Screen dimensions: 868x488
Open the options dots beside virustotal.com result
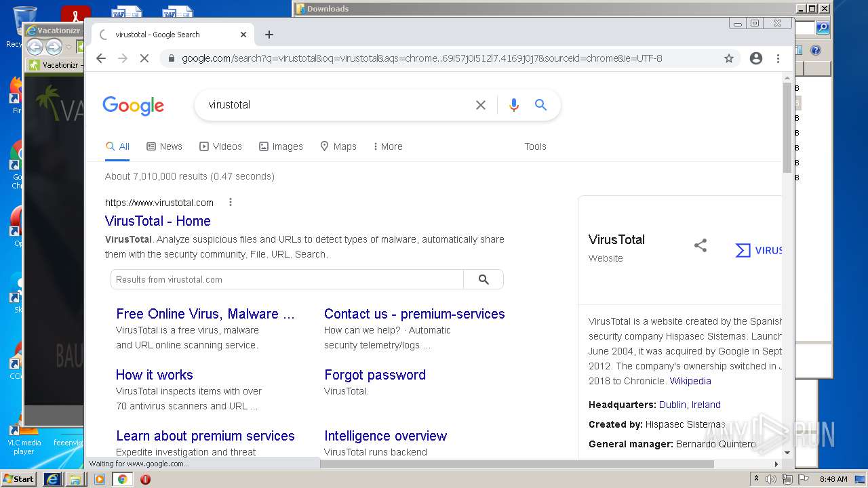coord(231,202)
